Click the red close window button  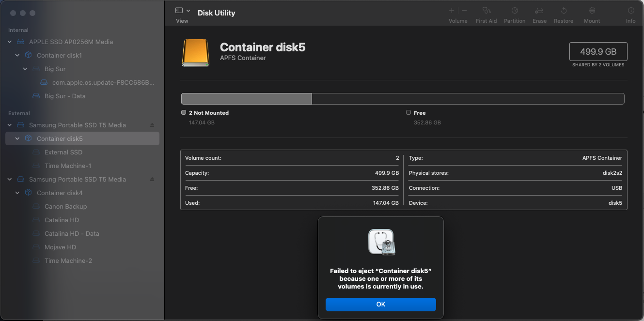point(13,13)
